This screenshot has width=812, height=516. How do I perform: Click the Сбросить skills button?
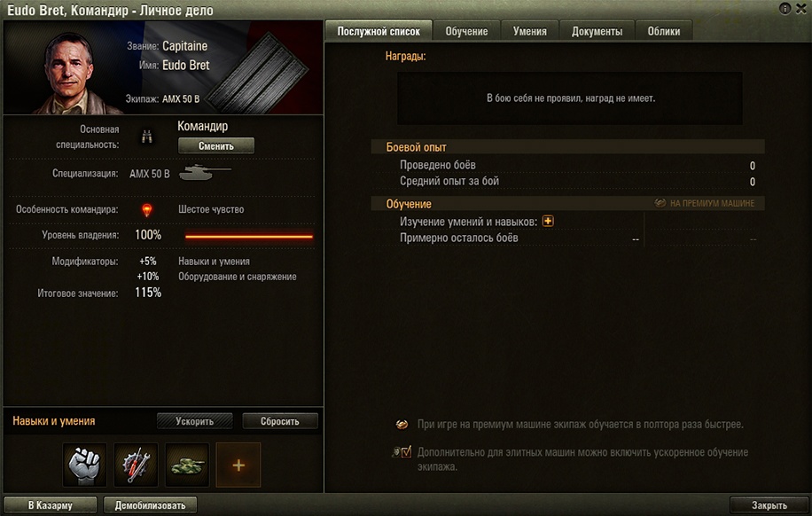pos(279,421)
